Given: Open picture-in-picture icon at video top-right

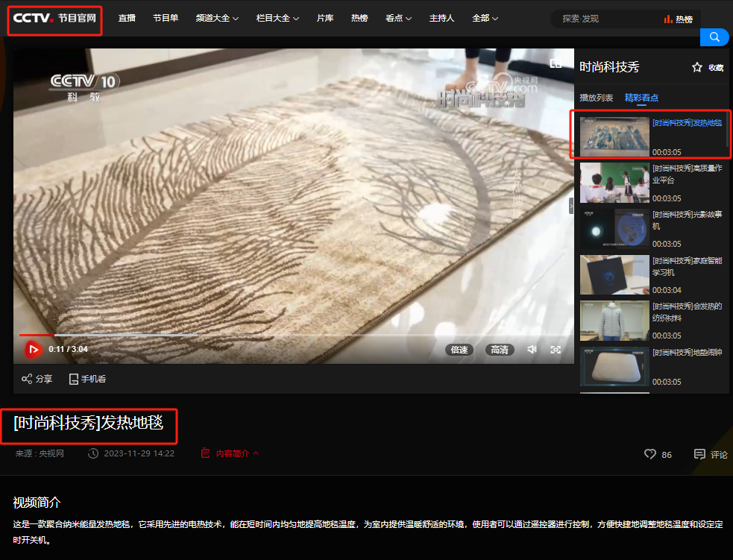Looking at the screenshot, I should (x=556, y=64).
